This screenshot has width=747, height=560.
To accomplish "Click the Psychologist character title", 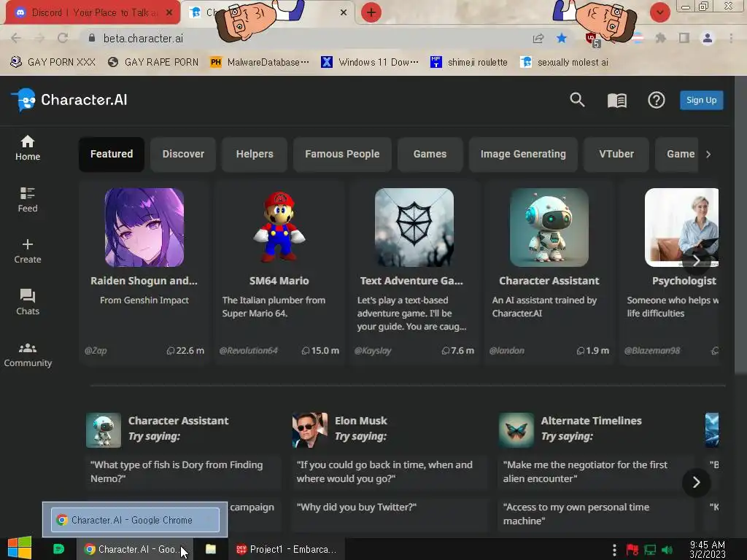I will (x=684, y=281).
